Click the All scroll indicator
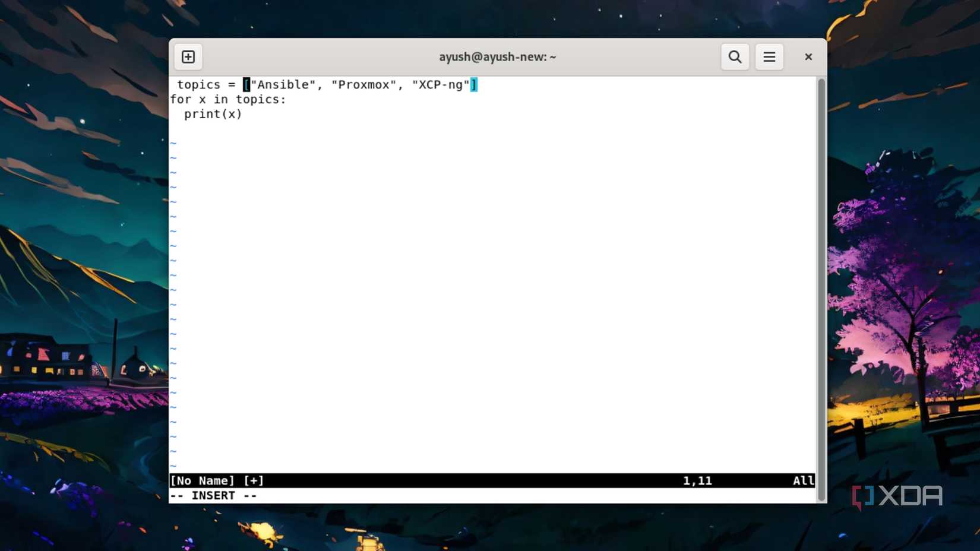 click(x=804, y=481)
